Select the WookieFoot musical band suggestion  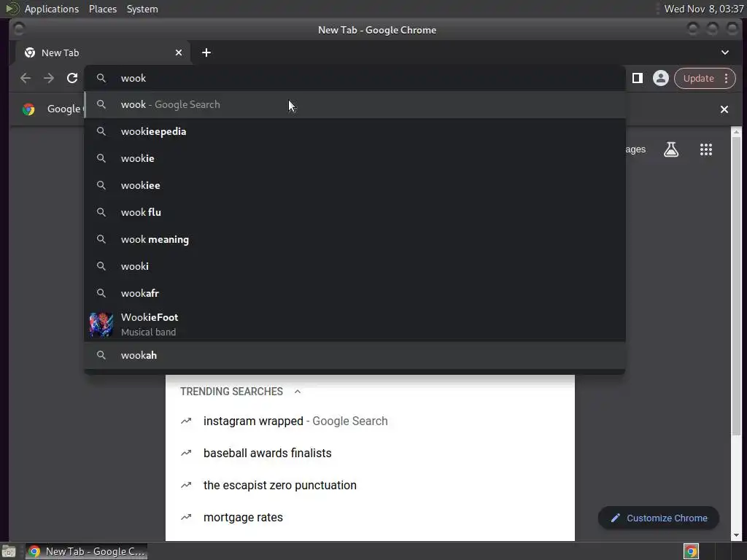point(355,324)
